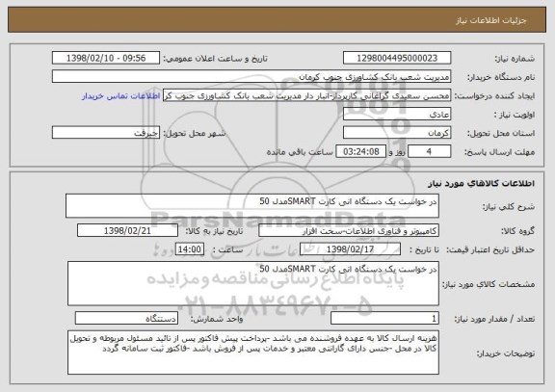This screenshot has height=392, width=555.
Task: Click the section heading اطلاعات کالاهای مورد نیاز
Action: click(x=481, y=183)
